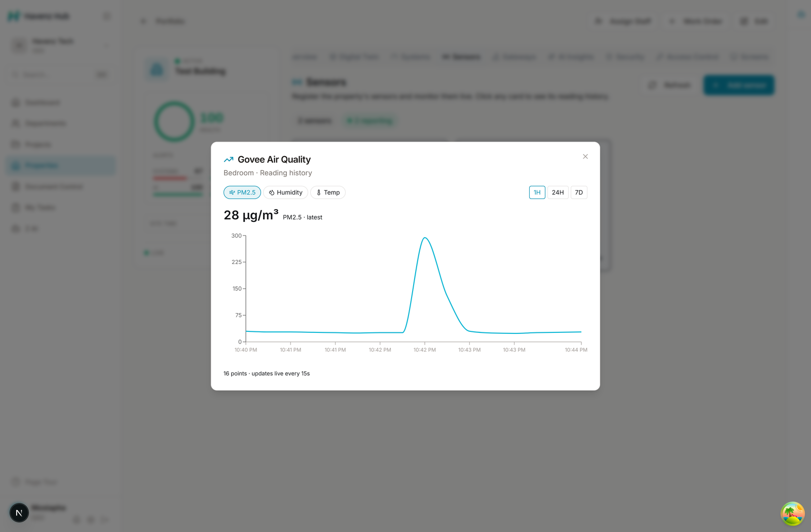Click the 'PM2.5 · latest' label
Viewport: 811px width, 532px height.
[303, 217]
